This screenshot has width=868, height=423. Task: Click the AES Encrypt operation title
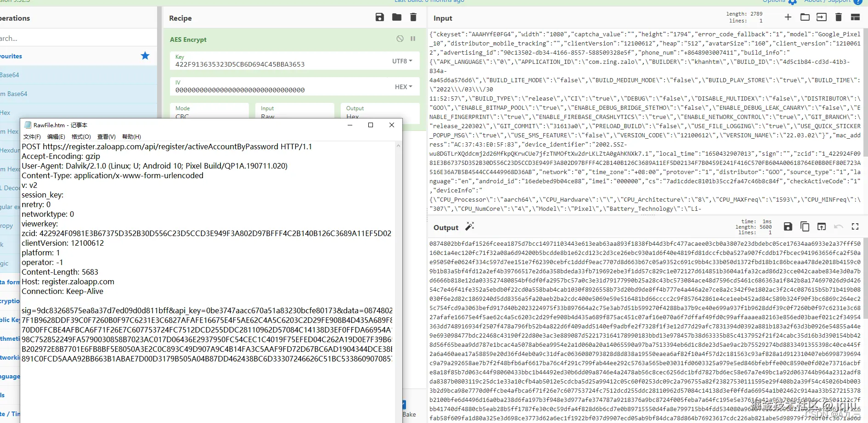188,39
